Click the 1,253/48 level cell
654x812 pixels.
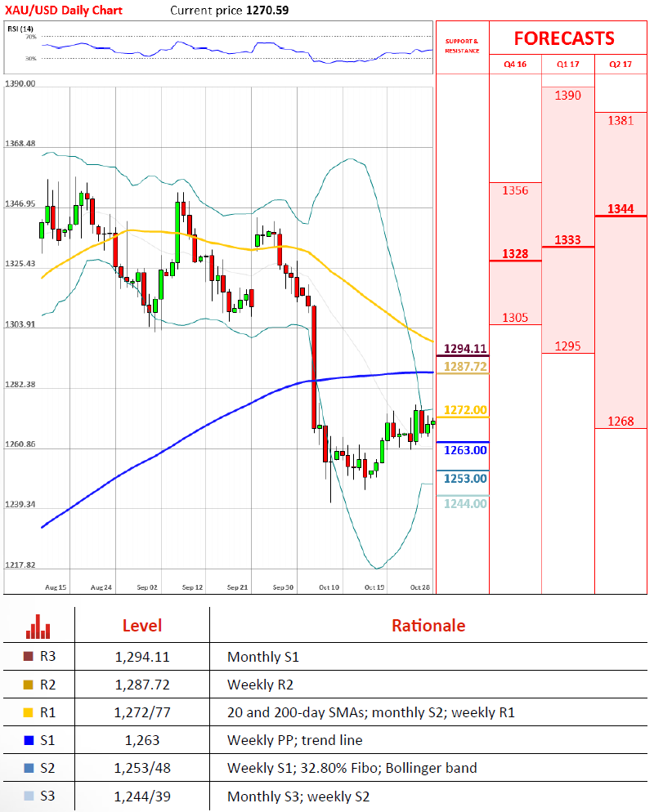tap(142, 768)
